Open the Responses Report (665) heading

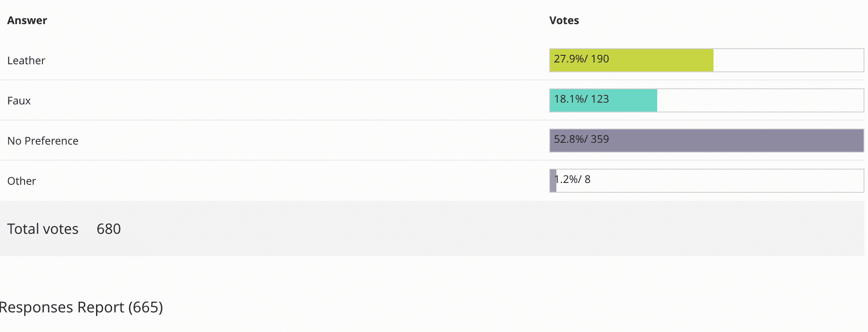81,307
